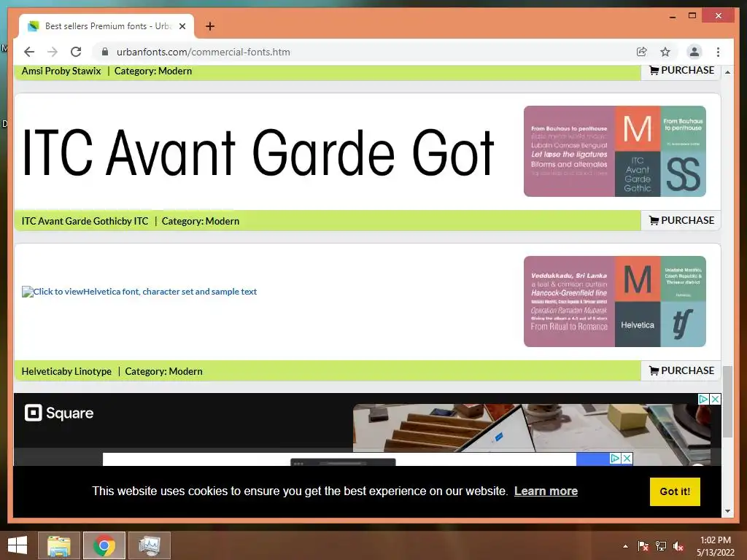Reload the current page

tap(76, 52)
